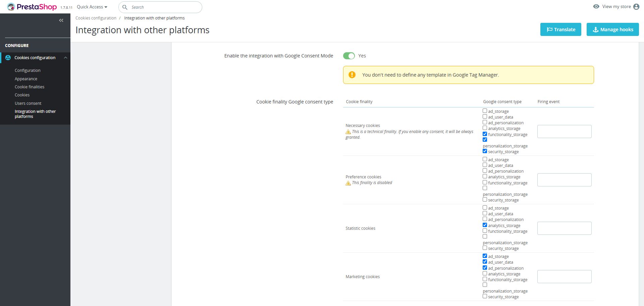The image size is (644, 306).
Task: Collapse the Cookies configuration menu chevron
Action: (x=66, y=58)
